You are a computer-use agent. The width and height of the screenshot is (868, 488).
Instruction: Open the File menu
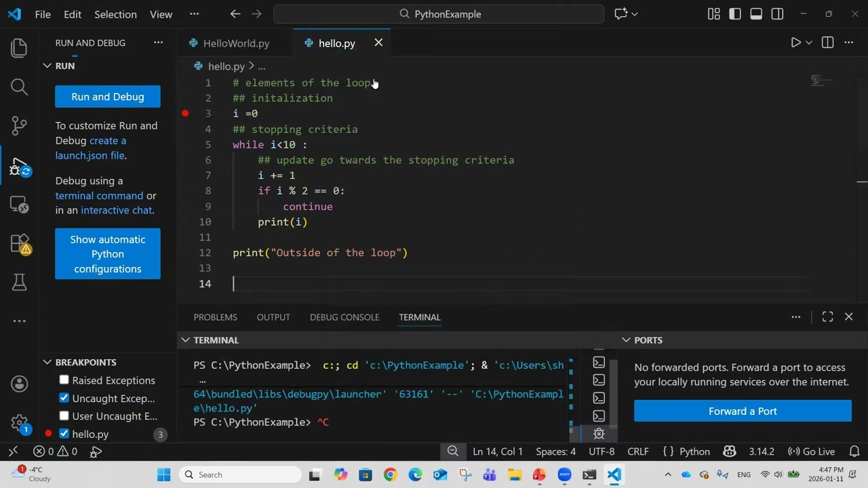pyautogui.click(x=43, y=14)
